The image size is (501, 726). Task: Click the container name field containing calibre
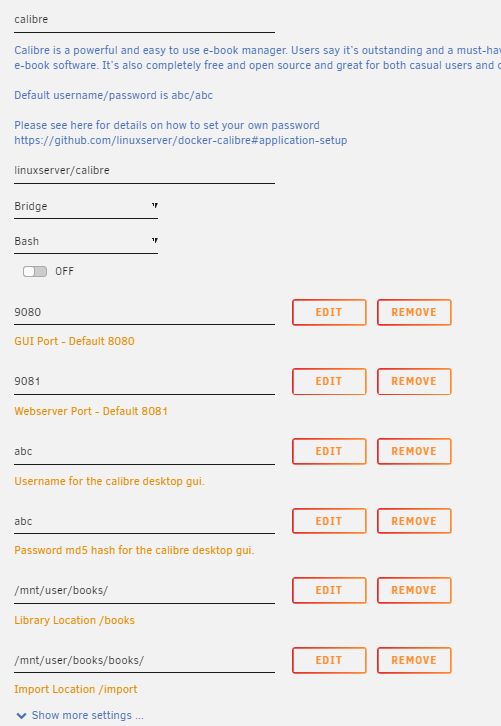pos(144,20)
